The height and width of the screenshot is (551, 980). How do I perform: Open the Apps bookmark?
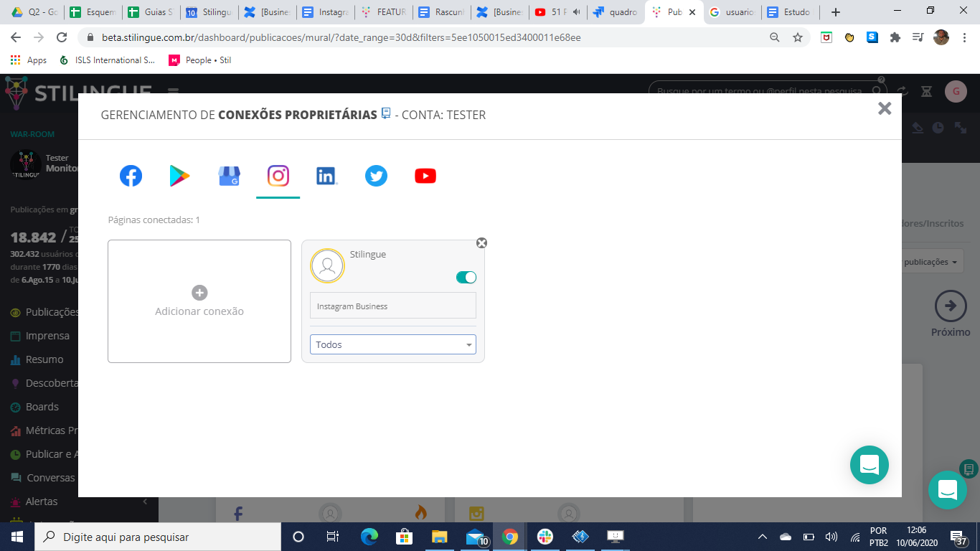tap(29, 60)
